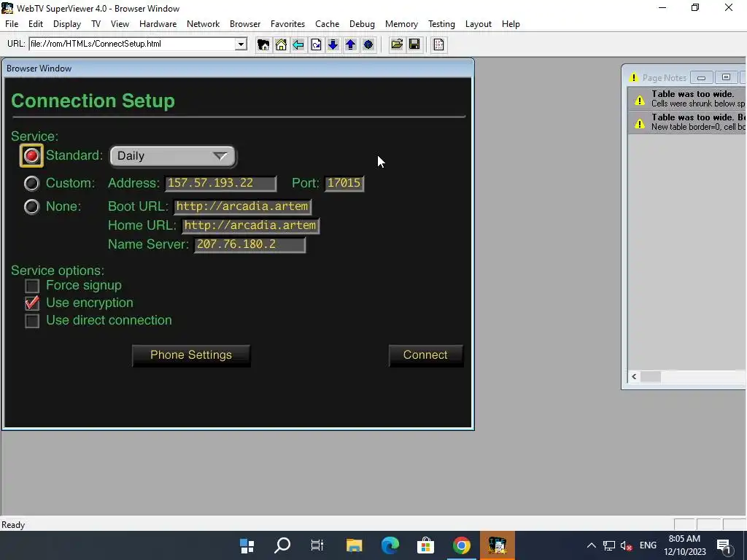Image resolution: width=747 pixels, height=560 pixels.
Task: Open the Layout menu
Action: click(x=479, y=24)
